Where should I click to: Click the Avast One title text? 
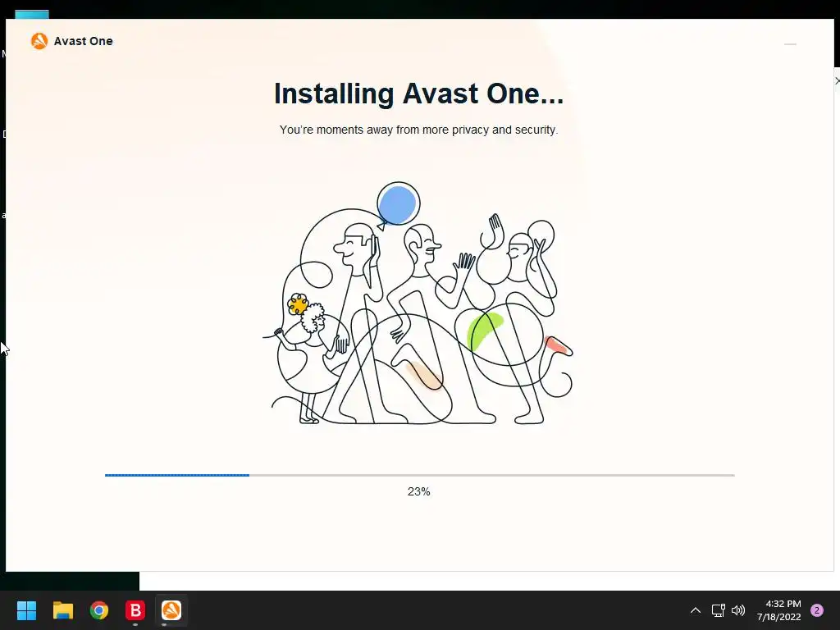pyautogui.click(x=83, y=41)
